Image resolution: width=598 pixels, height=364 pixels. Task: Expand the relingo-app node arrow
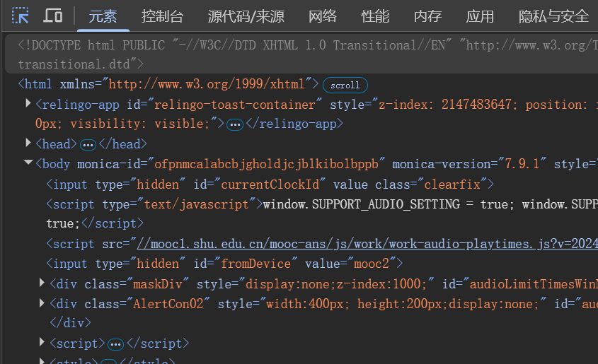coord(28,103)
